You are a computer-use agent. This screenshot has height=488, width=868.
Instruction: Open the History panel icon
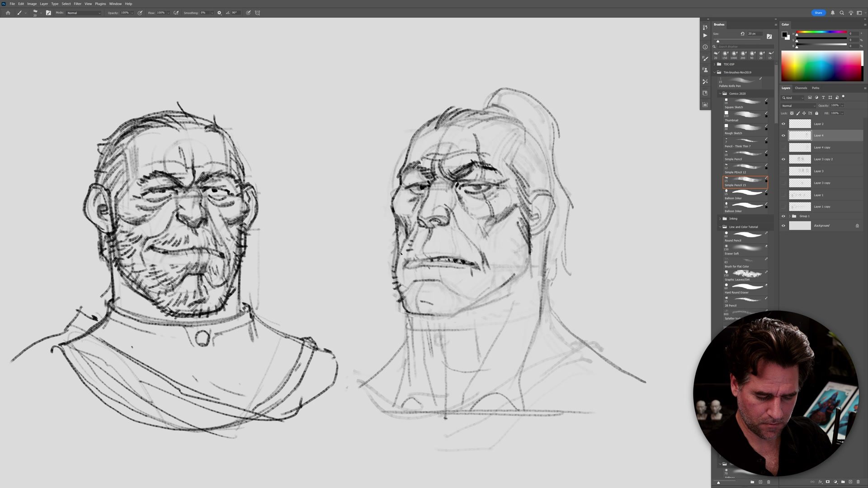tap(705, 27)
